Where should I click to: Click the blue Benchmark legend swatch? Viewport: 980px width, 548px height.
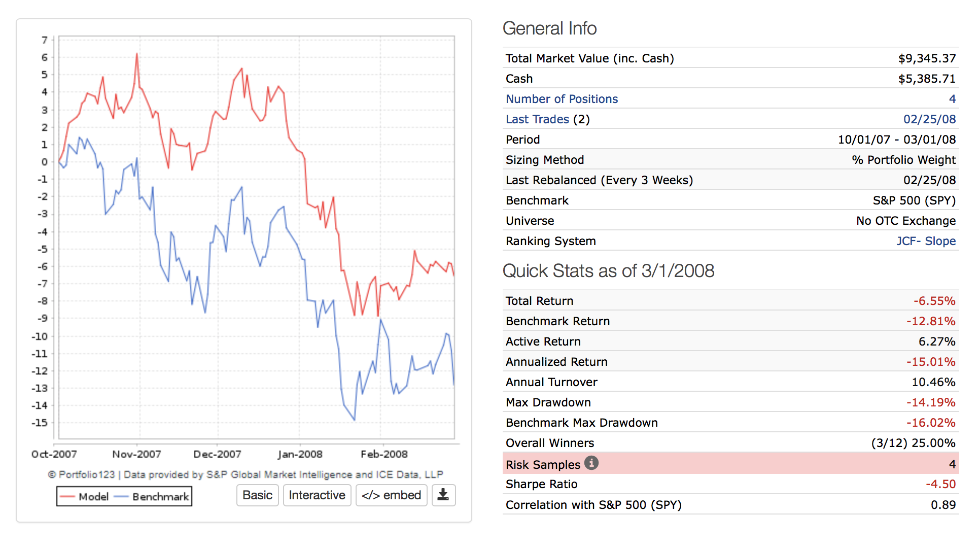click(x=122, y=497)
